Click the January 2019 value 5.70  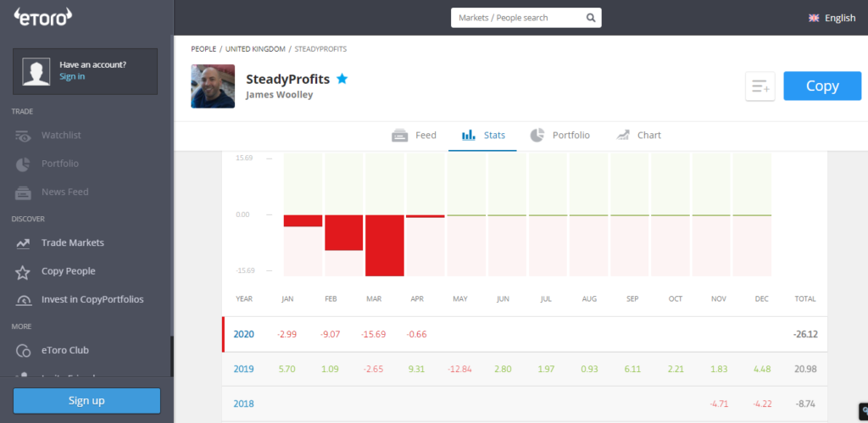(x=287, y=369)
